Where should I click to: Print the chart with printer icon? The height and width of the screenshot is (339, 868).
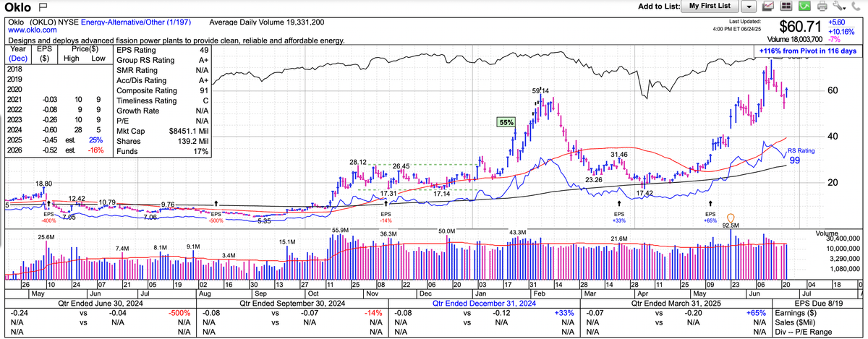tap(822, 7)
